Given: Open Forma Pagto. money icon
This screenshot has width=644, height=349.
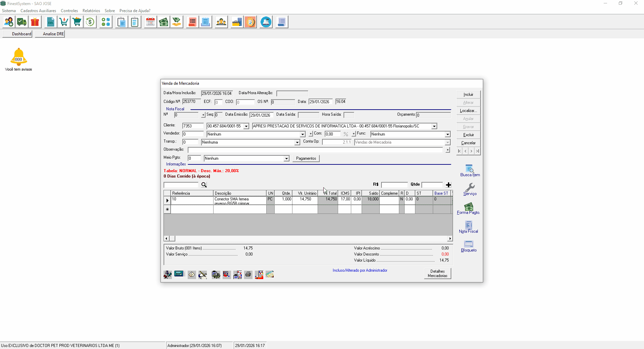Looking at the screenshot, I should coord(468,206).
